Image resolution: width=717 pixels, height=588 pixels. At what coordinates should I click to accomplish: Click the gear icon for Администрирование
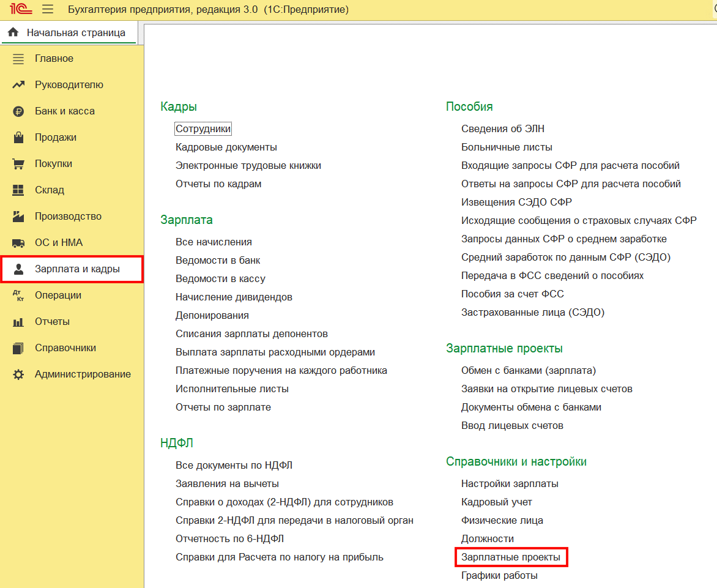pos(18,374)
